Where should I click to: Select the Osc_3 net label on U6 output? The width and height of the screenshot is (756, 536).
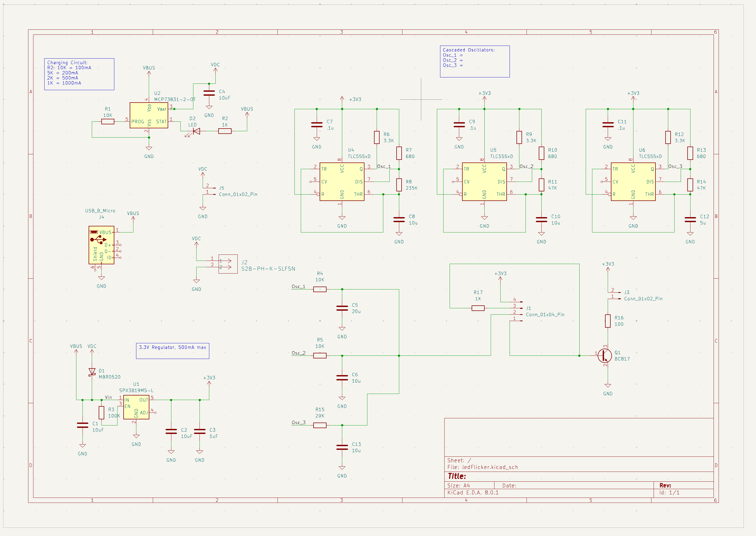tap(675, 166)
